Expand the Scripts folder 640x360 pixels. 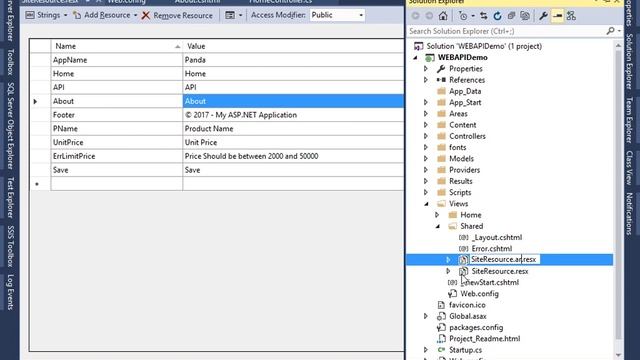[x=426, y=192]
